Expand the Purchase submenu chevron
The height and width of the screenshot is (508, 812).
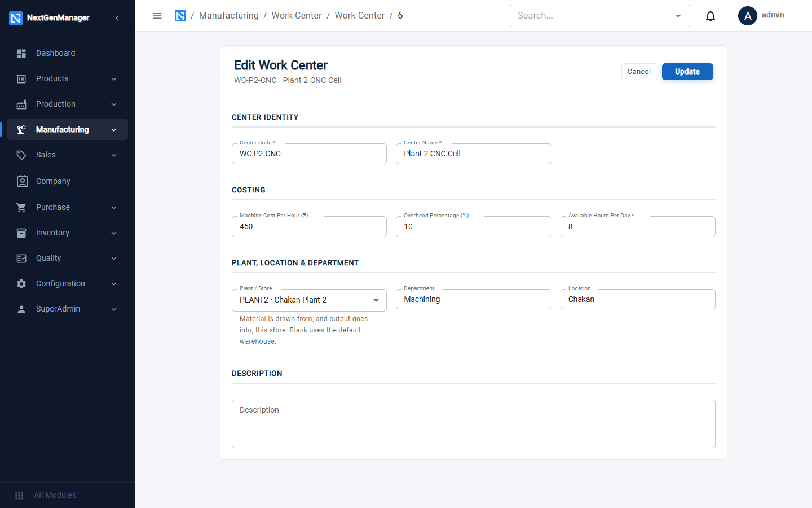click(114, 208)
